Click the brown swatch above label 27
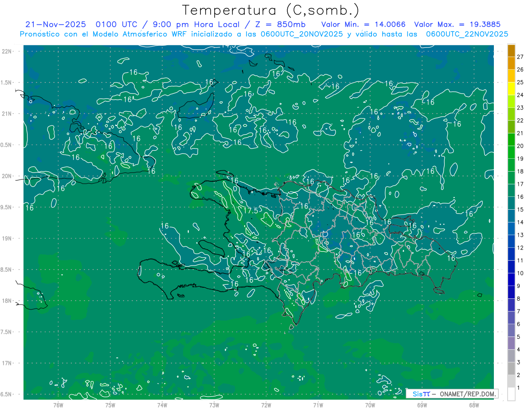This screenshot has height=411, width=532. click(x=511, y=51)
